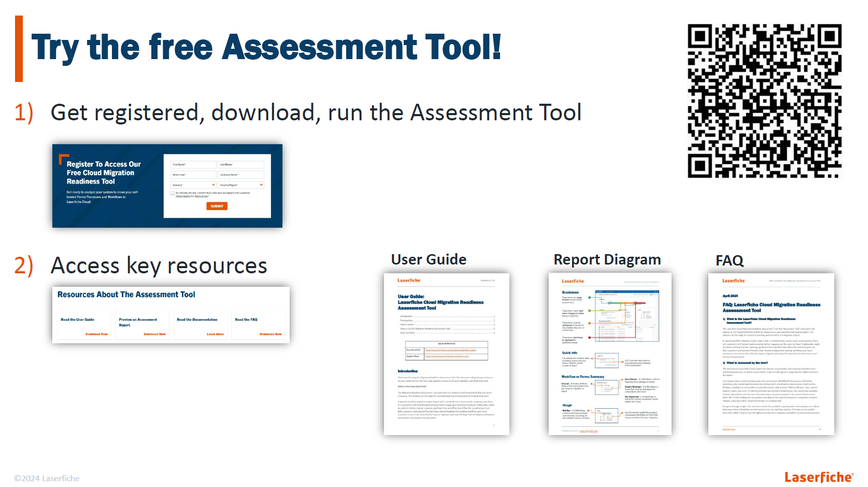868x487 pixels.
Task: Open the Privacy Notice link
Action: point(182,196)
